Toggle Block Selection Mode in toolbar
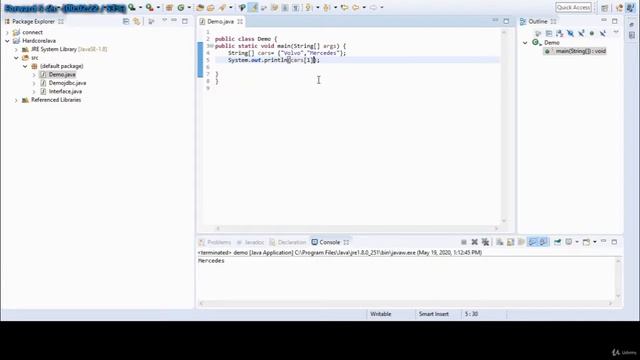Screen dimensions: 640x360 pos(285,7)
